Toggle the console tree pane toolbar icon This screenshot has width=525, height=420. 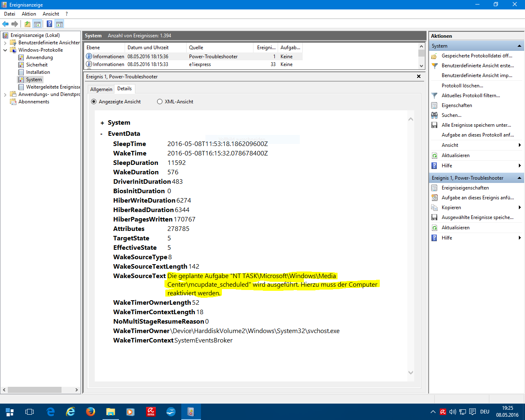(37, 24)
